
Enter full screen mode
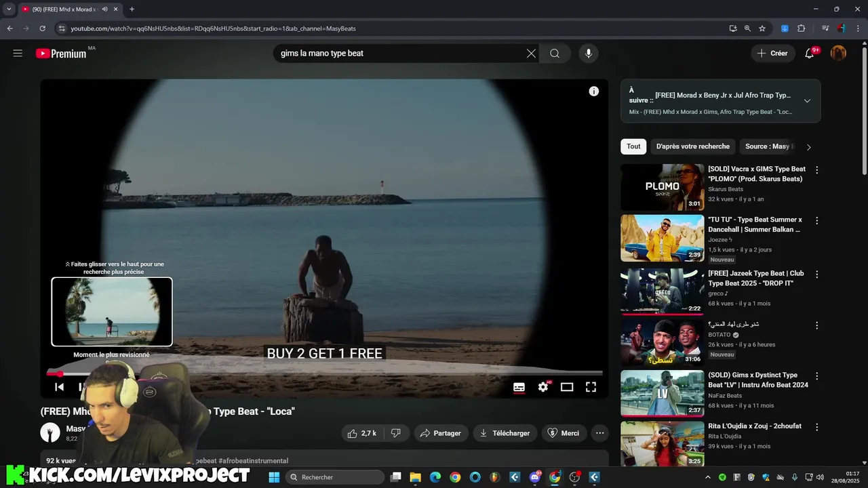[x=591, y=387]
